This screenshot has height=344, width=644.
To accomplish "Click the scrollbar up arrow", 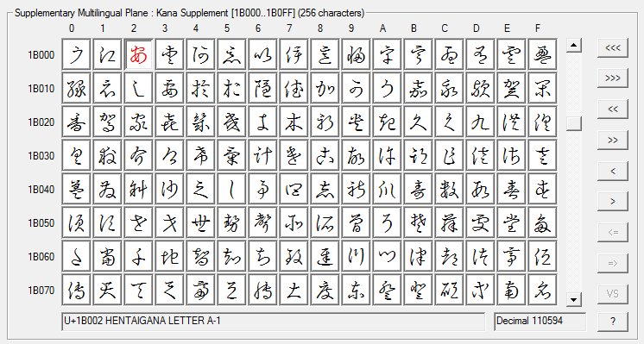I will tap(574, 45).
